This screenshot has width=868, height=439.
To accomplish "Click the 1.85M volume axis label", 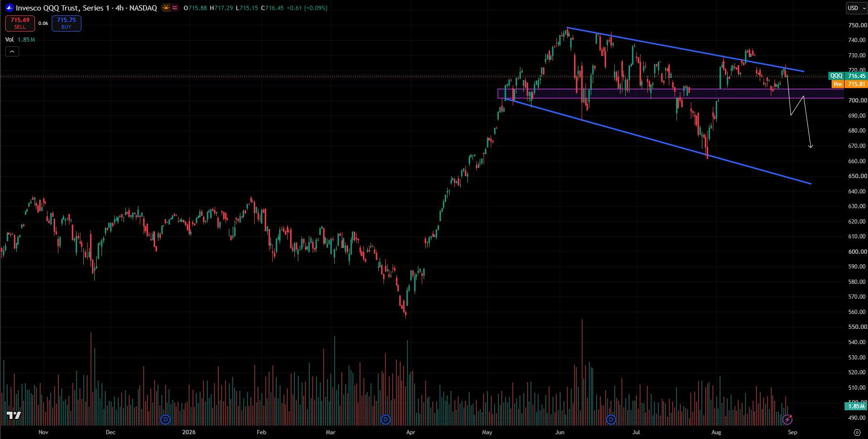I will click(857, 406).
